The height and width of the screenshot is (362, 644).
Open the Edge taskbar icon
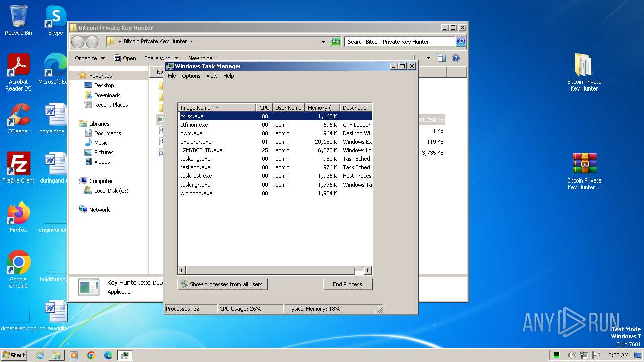tap(108, 355)
